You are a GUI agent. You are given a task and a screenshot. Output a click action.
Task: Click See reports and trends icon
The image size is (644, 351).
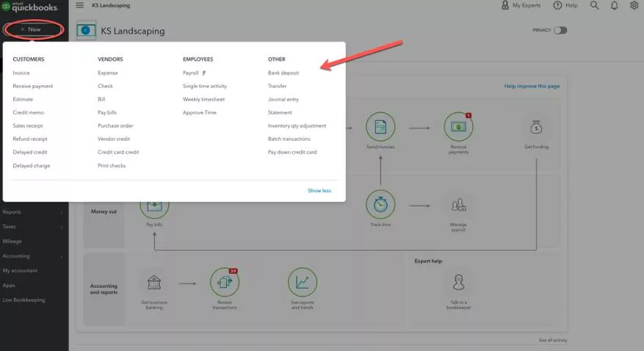pos(303,283)
